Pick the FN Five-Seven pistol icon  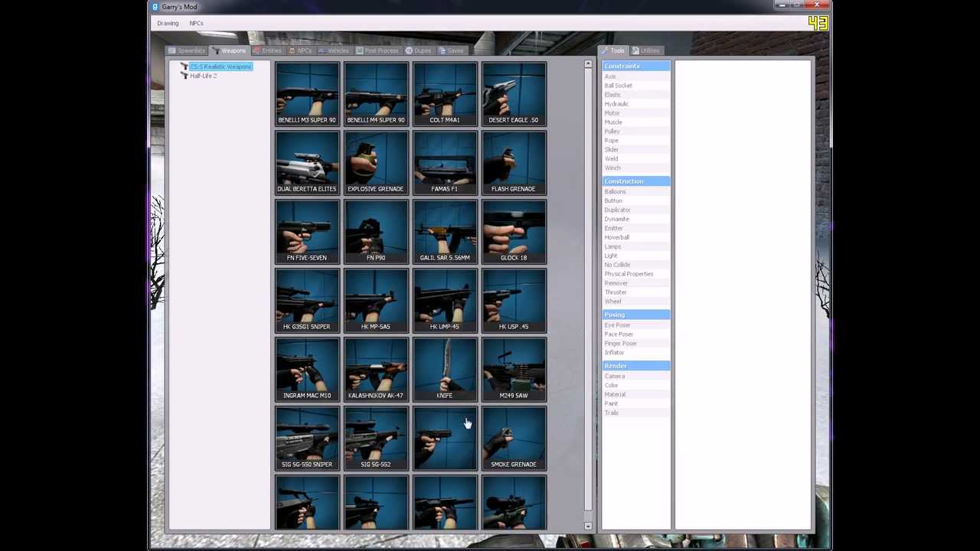click(x=307, y=231)
